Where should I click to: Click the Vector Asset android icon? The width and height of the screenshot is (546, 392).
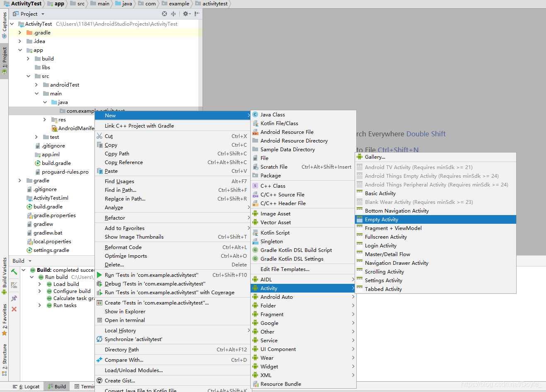[x=255, y=222]
